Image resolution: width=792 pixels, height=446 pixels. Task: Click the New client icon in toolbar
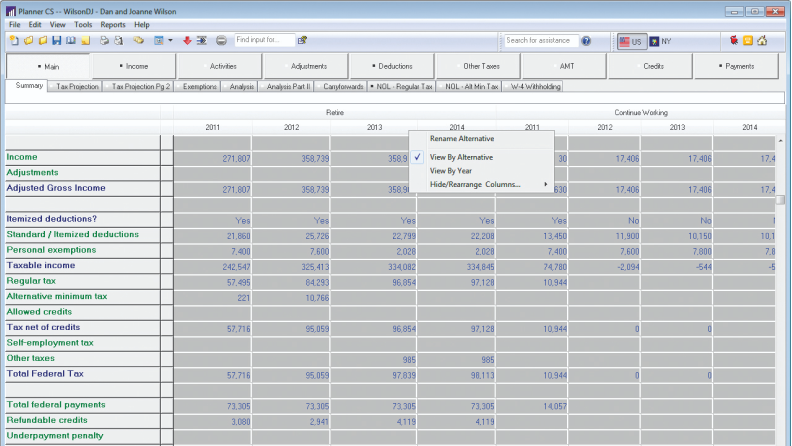point(14,40)
